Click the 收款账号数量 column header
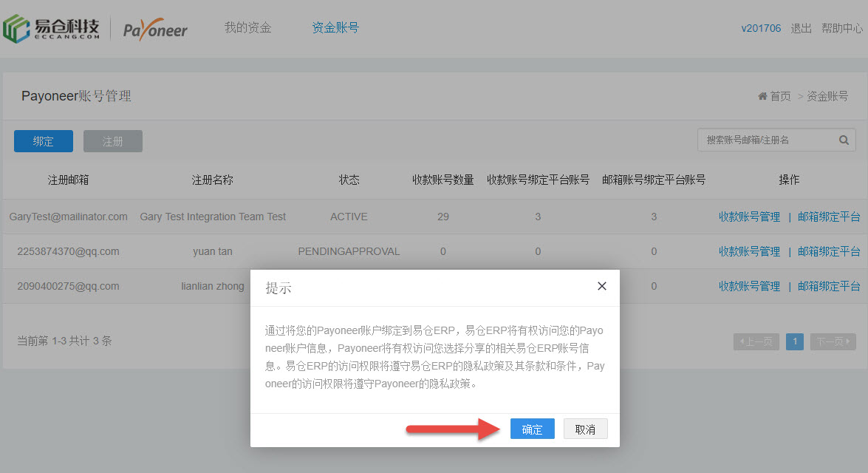The height and width of the screenshot is (473, 868). 442,180
